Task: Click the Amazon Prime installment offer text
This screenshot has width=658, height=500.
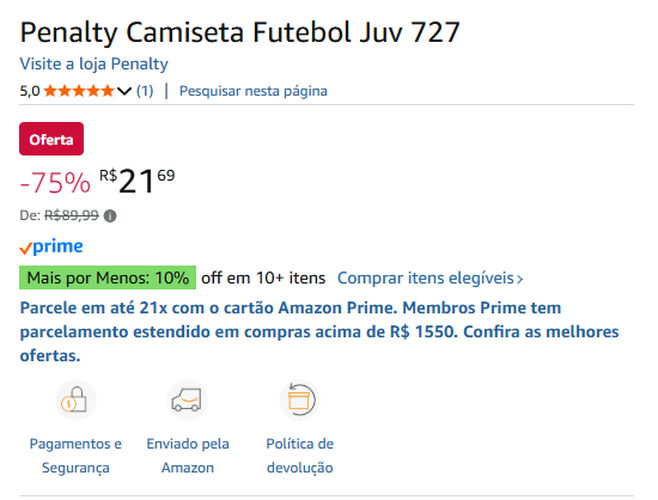Action: pos(319,331)
